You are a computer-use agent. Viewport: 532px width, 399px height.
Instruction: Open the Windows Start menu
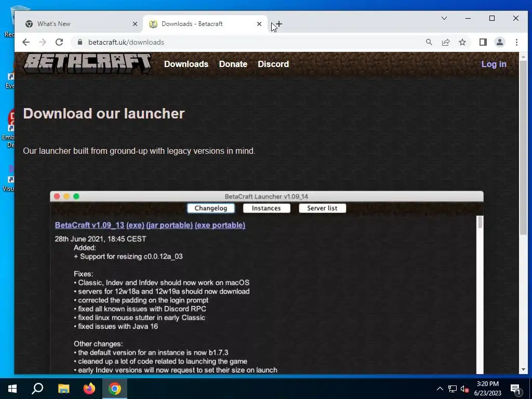[x=12, y=389]
